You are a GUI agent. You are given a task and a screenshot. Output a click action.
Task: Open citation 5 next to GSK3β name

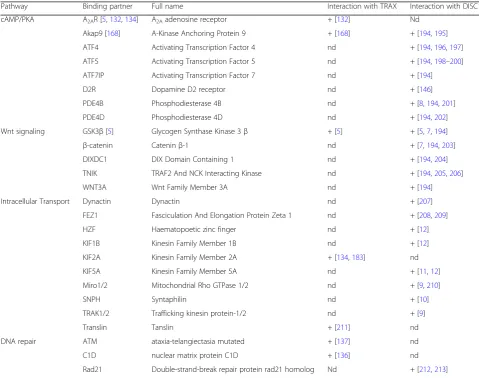(x=110, y=131)
